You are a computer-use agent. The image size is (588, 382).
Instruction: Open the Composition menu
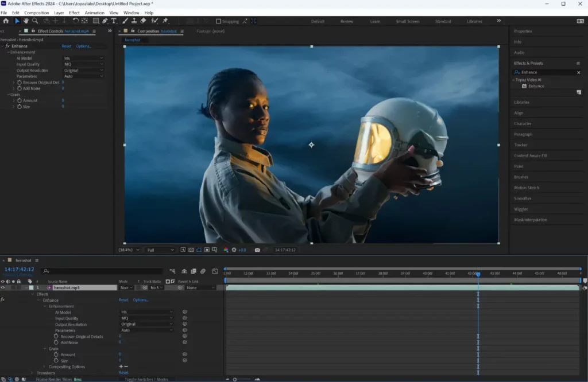point(36,13)
